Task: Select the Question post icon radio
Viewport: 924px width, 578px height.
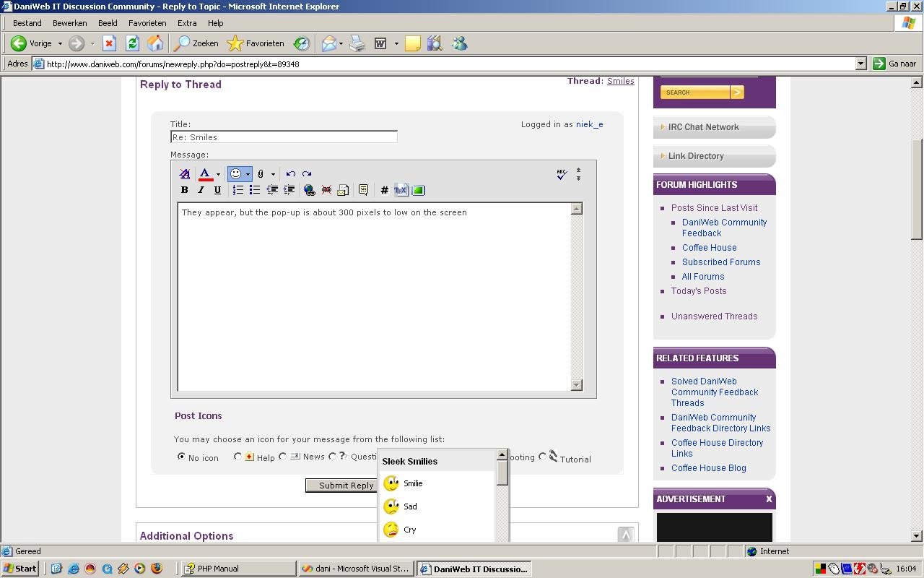Action: (x=332, y=457)
